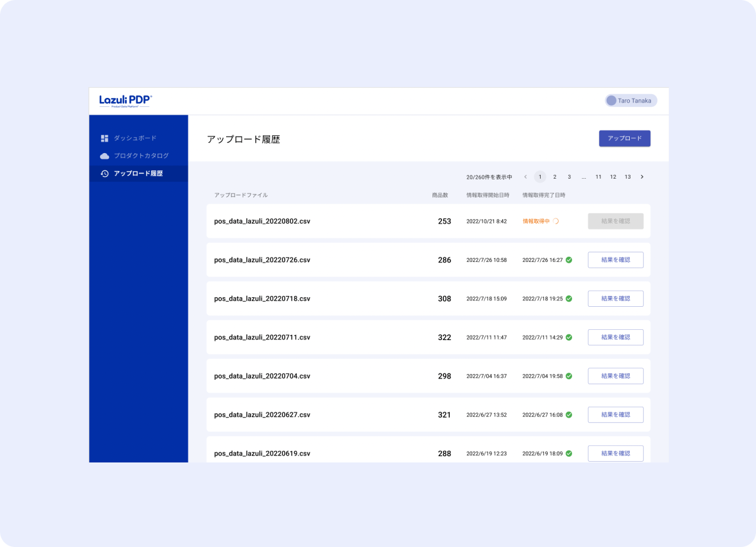Click the loading spinner next to 情報取得中

click(555, 221)
